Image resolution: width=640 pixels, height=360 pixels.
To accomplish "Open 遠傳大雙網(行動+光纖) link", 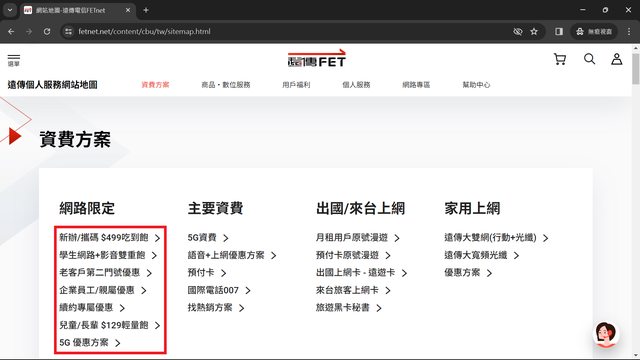I will (x=496, y=238).
